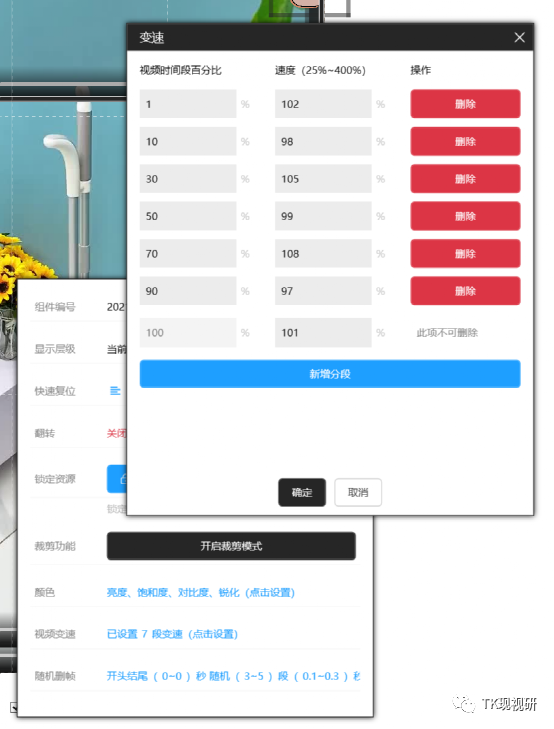Open the 随机删帧 settings link
The image size is (554, 729).
[x=233, y=676]
